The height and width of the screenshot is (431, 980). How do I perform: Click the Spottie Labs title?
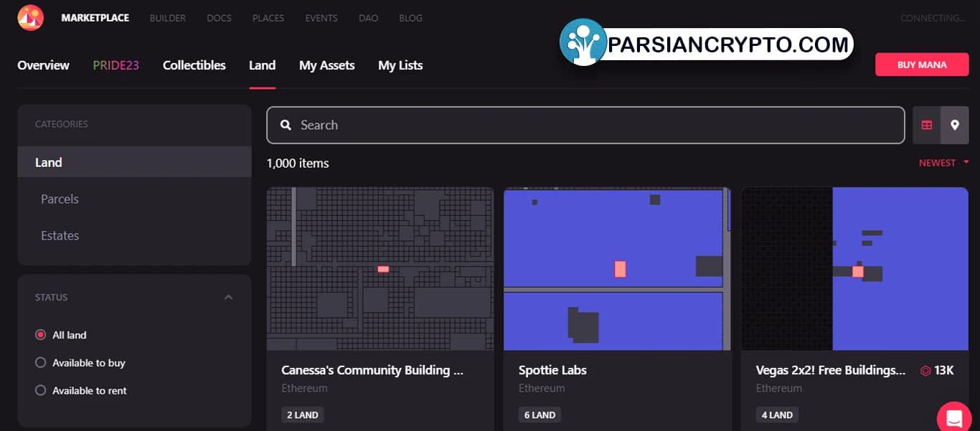pos(552,370)
